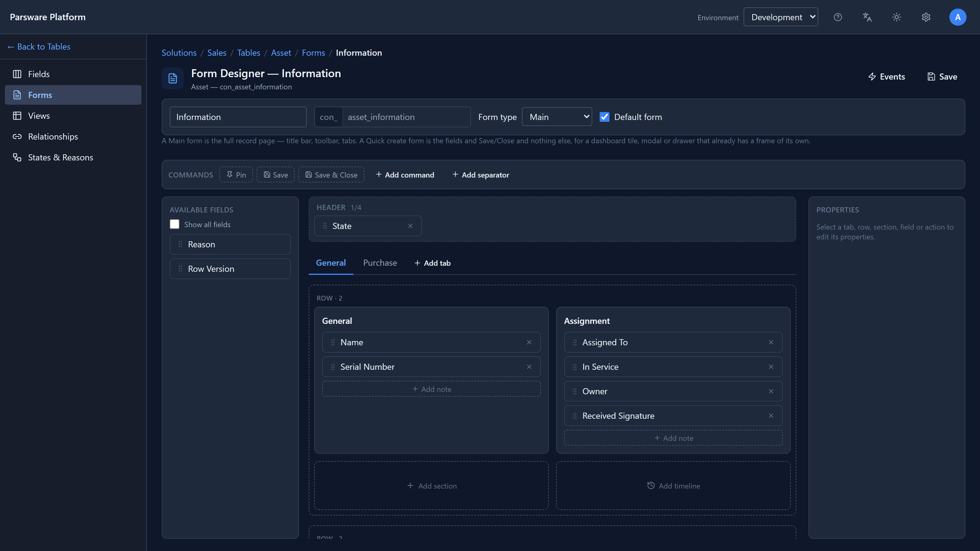
Task: Remove the In Service field
Action: coord(771,367)
